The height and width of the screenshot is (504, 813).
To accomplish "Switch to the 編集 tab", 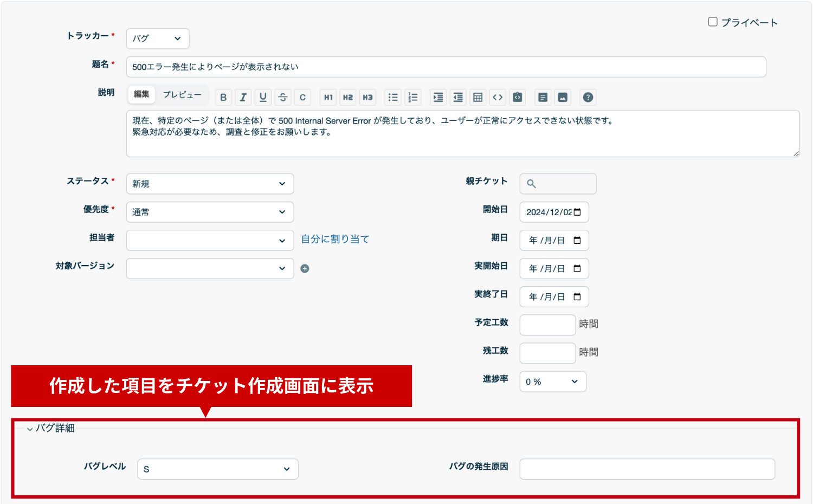I will tap(141, 94).
